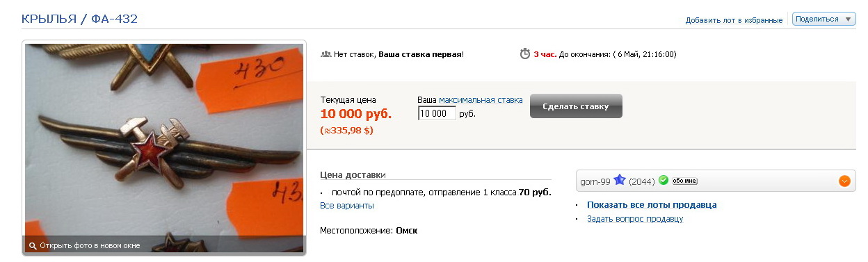This screenshot has height=262, width=868.
Task: Click the seller rating number 2044
Action: coord(642,181)
